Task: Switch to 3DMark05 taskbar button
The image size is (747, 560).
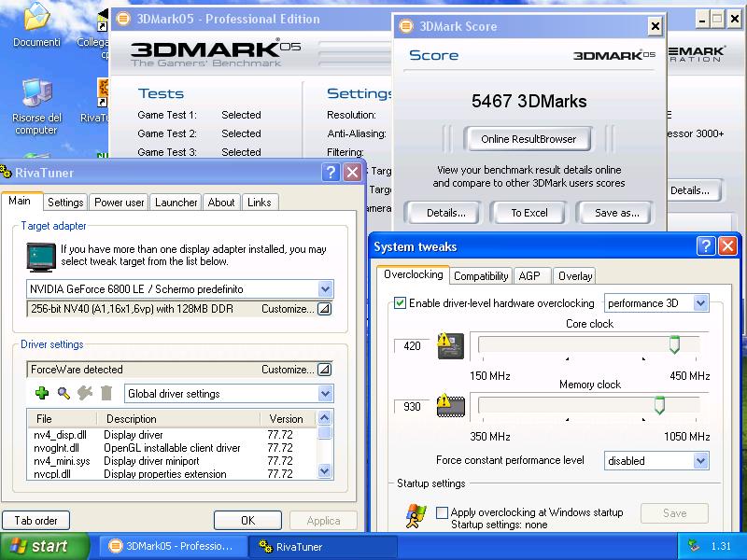Action: (173, 546)
